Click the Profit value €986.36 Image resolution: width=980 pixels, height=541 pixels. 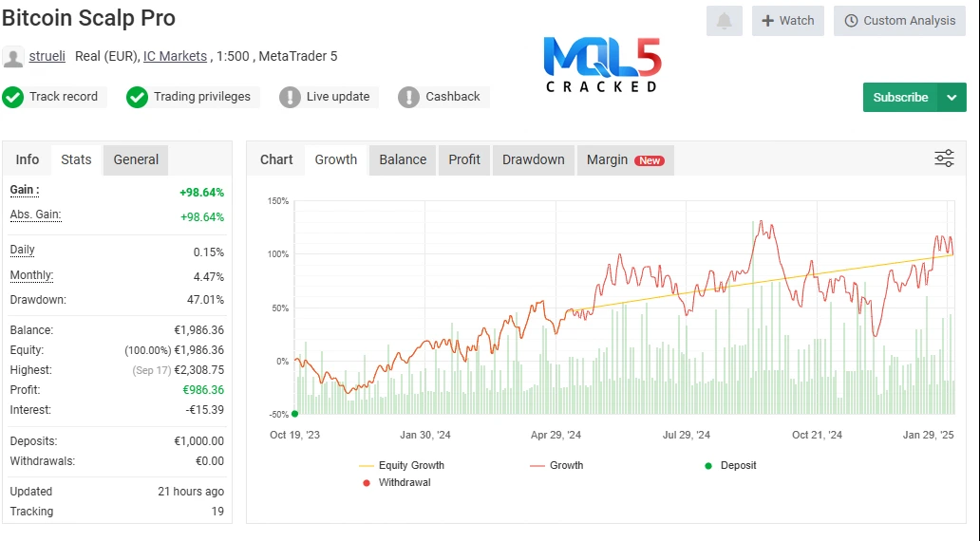click(x=203, y=390)
